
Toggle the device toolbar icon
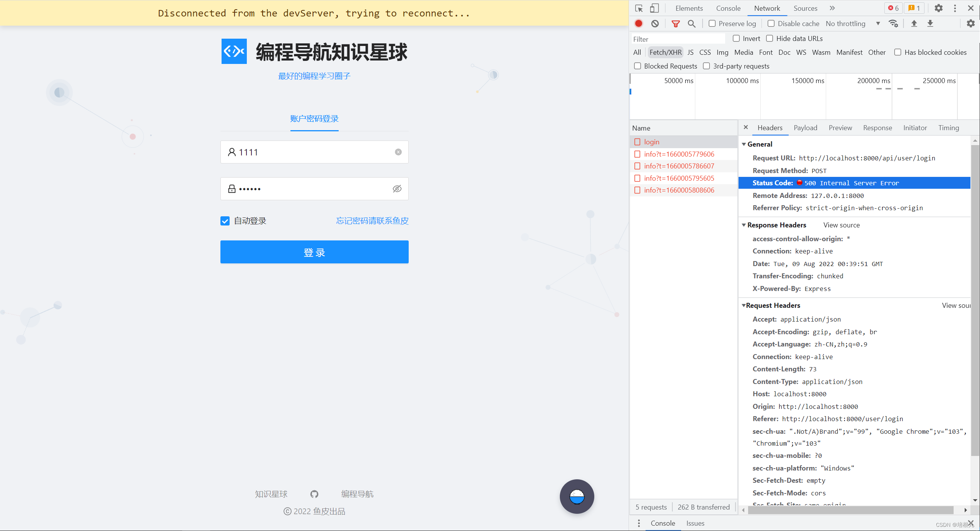coord(654,8)
